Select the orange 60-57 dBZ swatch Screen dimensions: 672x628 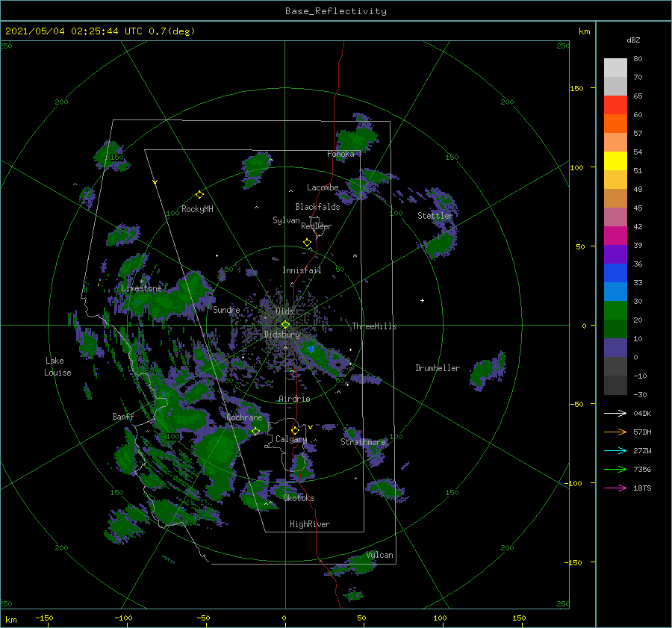tap(615, 123)
